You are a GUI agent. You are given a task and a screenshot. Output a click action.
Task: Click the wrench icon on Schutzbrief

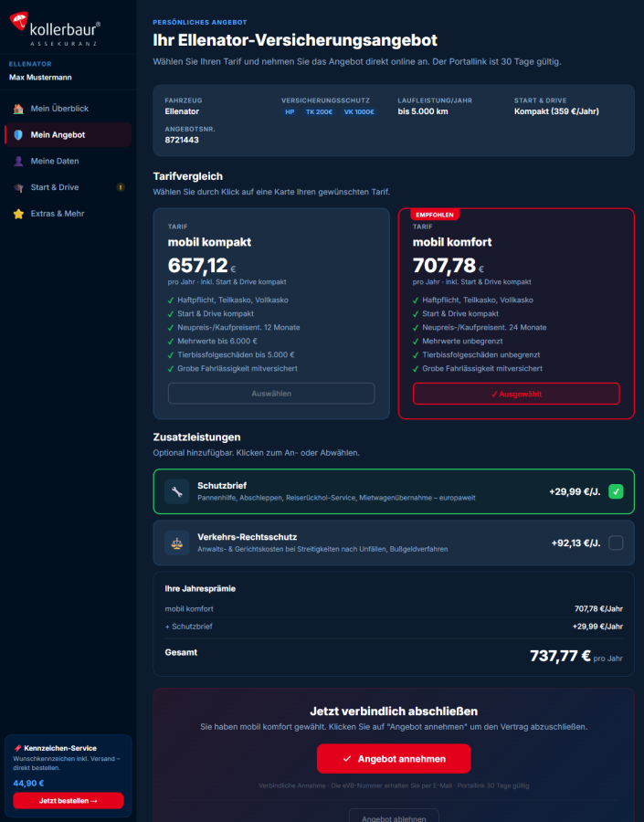176,491
